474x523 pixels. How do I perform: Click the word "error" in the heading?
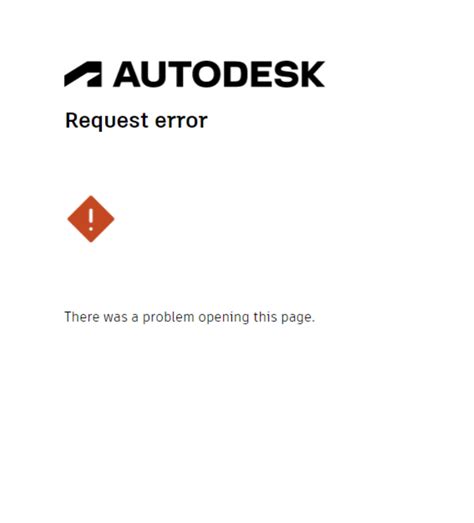tap(181, 121)
